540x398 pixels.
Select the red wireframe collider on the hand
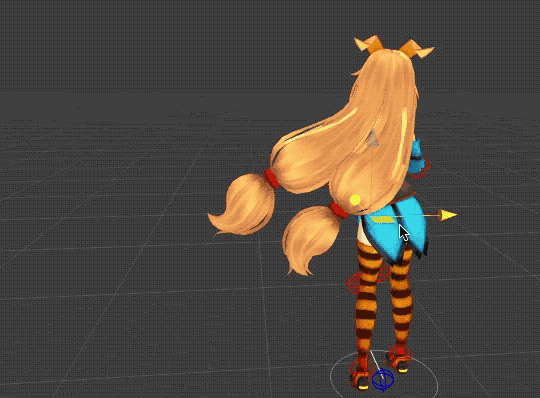(420, 167)
